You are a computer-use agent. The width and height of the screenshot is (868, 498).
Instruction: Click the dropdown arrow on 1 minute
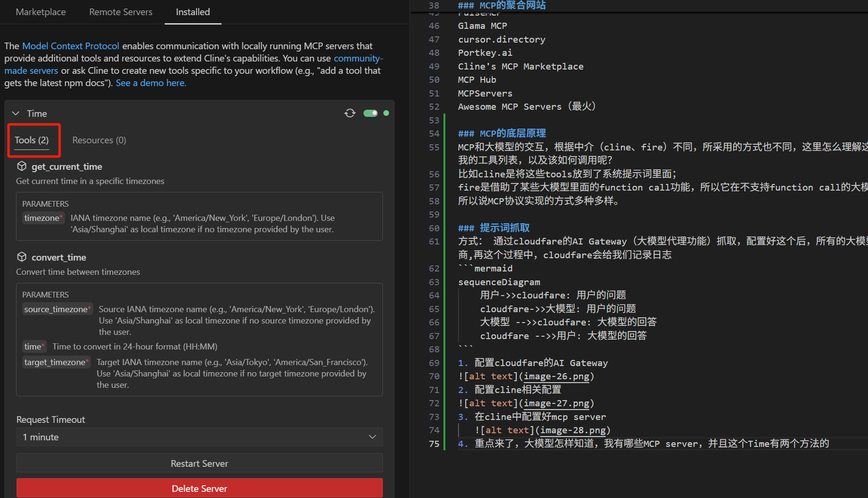tap(372, 437)
